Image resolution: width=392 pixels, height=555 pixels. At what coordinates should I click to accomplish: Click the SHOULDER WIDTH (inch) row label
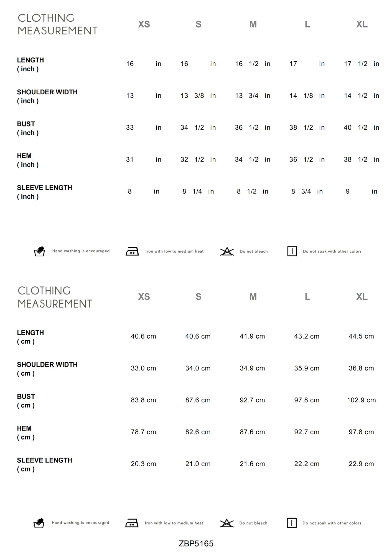pos(47,96)
